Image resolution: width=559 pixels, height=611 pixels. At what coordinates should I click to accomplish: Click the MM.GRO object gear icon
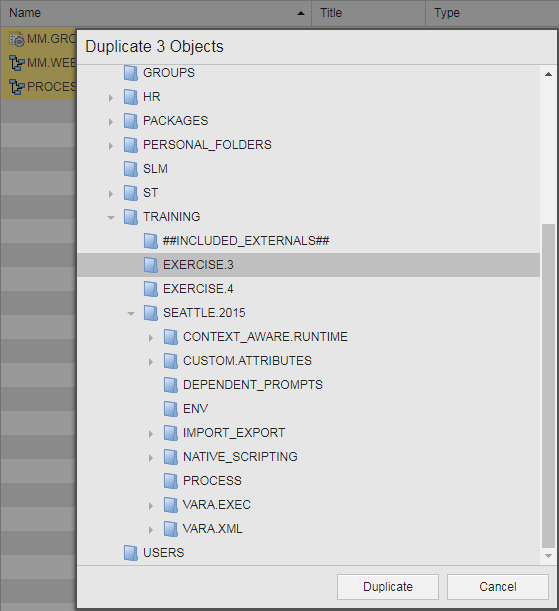tap(17, 39)
